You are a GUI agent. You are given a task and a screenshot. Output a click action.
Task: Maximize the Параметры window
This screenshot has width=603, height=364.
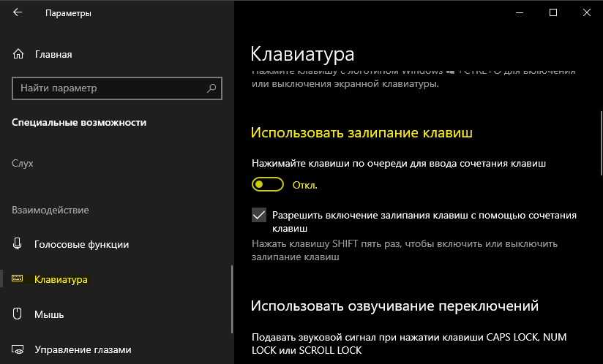[553, 13]
